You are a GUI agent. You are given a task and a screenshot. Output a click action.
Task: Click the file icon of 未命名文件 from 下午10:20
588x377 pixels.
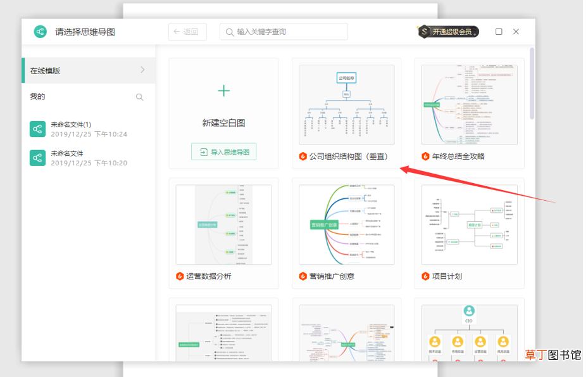(x=37, y=158)
